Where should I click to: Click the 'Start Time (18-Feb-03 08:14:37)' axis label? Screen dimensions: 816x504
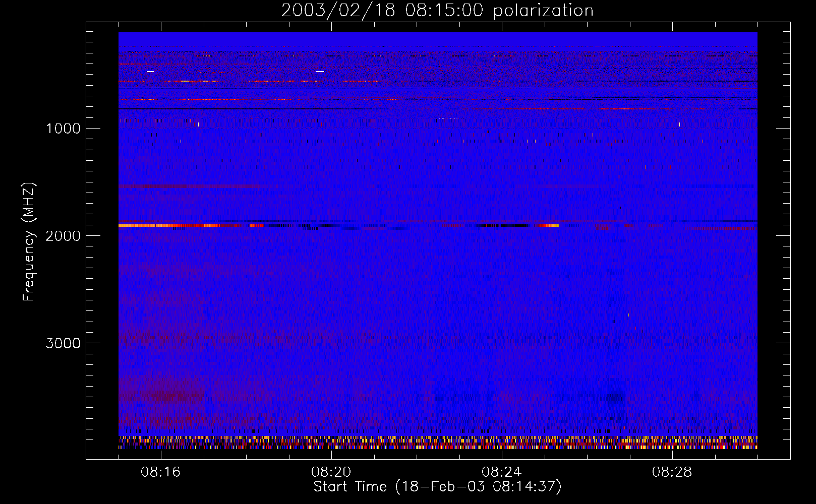click(x=437, y=487)
